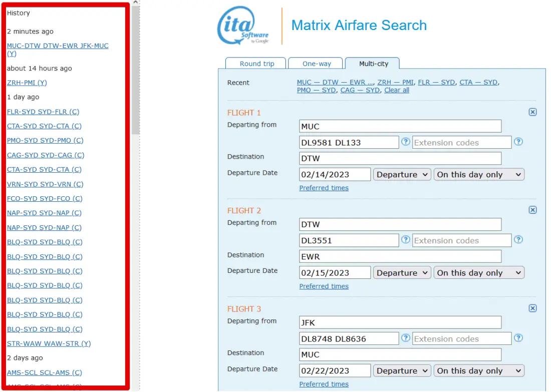This screenshot has width=551, height=392.
Task: Click the Clear all recent searches link
Action: point(396,90)
